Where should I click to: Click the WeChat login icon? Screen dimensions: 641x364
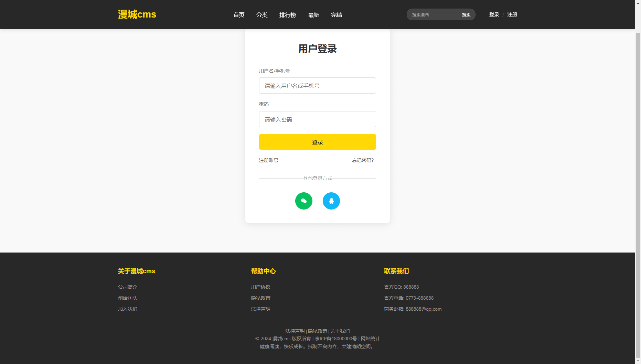[303, 201]
